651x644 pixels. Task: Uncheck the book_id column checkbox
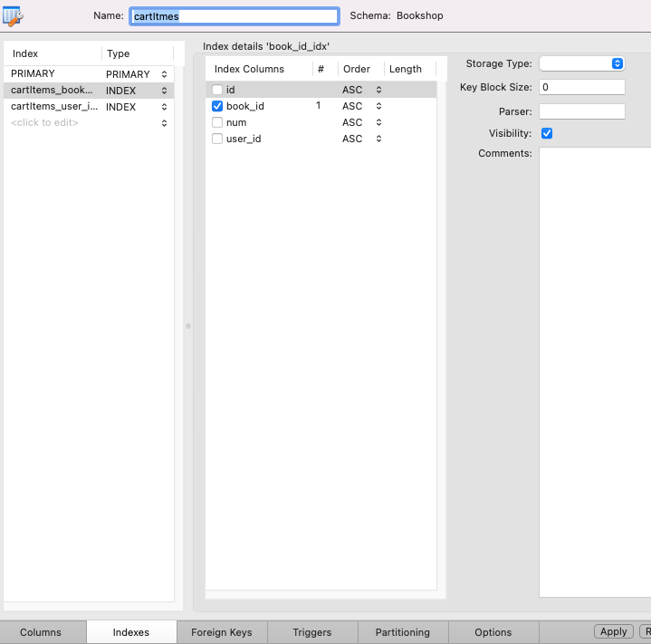pos(217,106)
